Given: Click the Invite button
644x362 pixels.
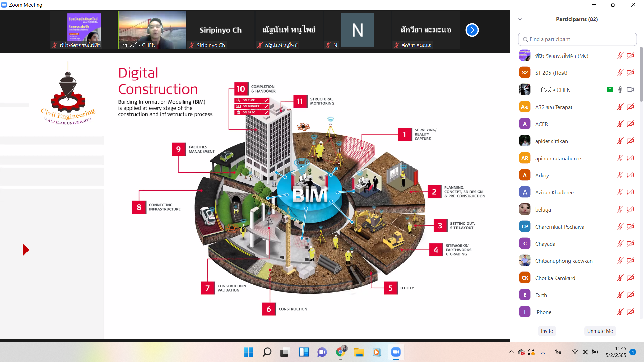Looking at the screenshot, I should [547, 331].
